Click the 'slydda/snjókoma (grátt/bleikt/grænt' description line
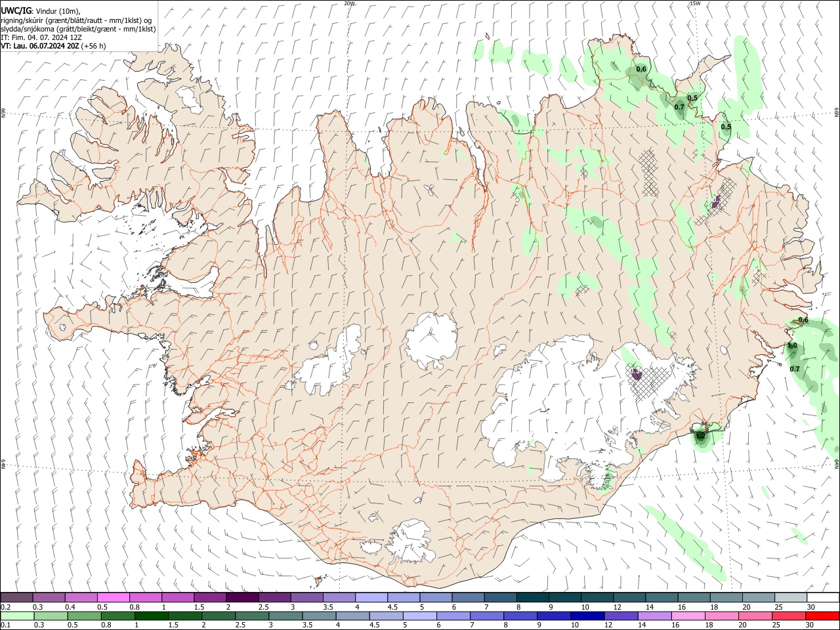840x630 pixels. pos(78,29)
